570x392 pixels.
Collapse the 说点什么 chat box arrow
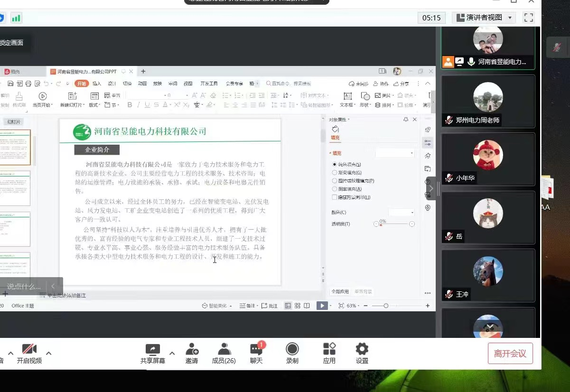[53, 286]
